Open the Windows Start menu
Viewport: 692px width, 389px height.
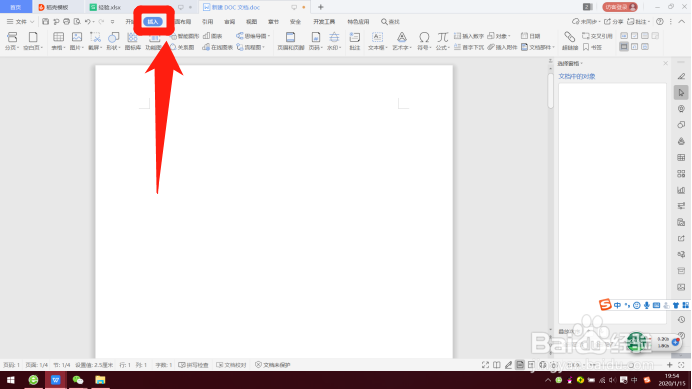pyautogui.click(x=11, y=380)
